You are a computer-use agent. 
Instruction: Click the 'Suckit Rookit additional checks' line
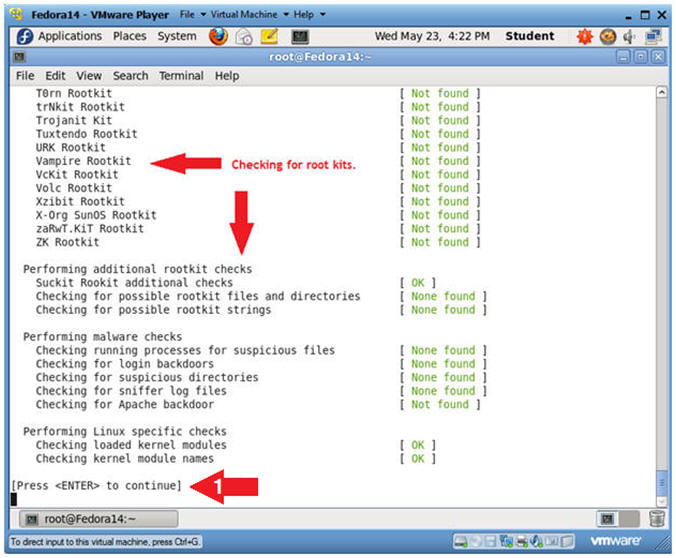[x=134, y=283]
